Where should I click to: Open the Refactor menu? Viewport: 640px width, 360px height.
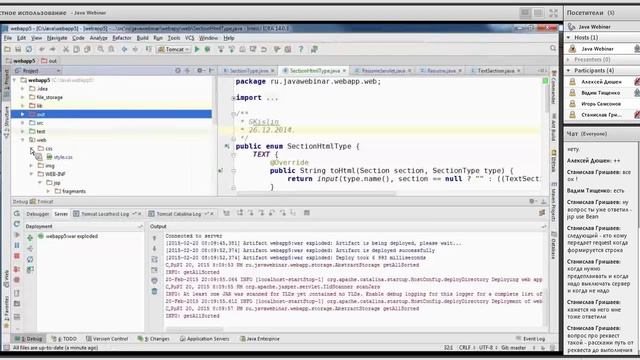pos(122,38)
